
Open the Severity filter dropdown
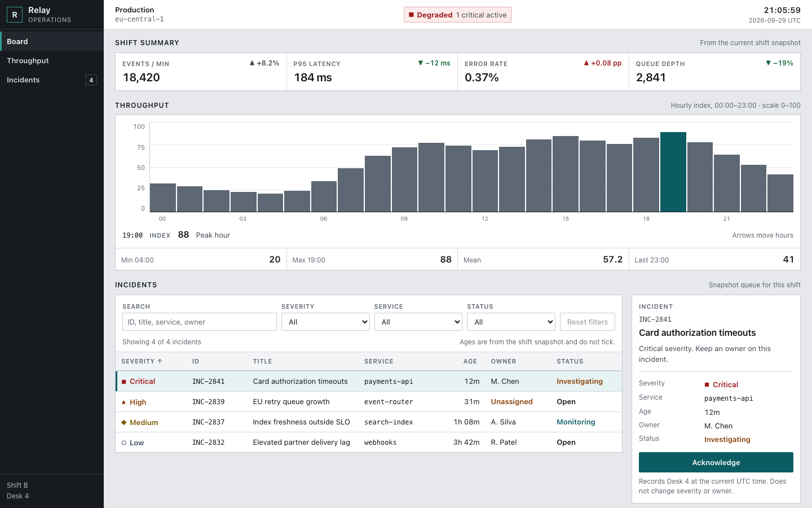click(325, 322)
